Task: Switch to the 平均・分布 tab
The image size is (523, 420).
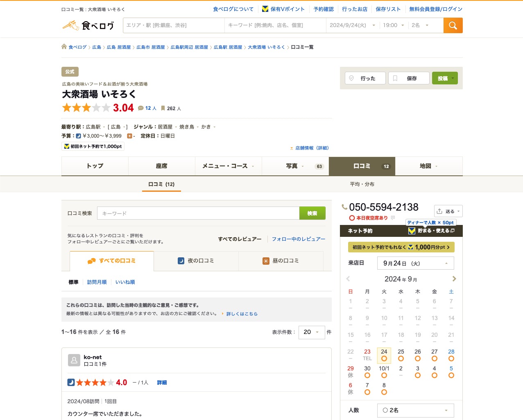Action: 362,184
